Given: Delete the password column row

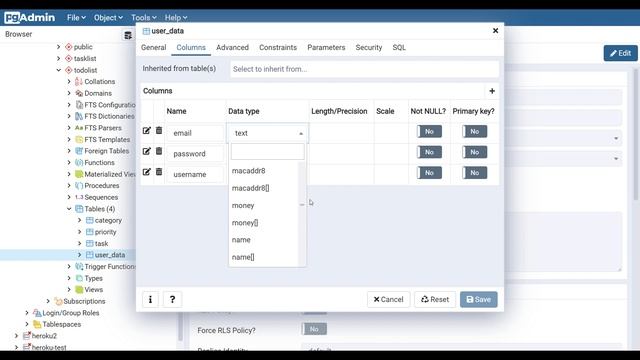Looking at the screenshot, I should pos(159,151).
